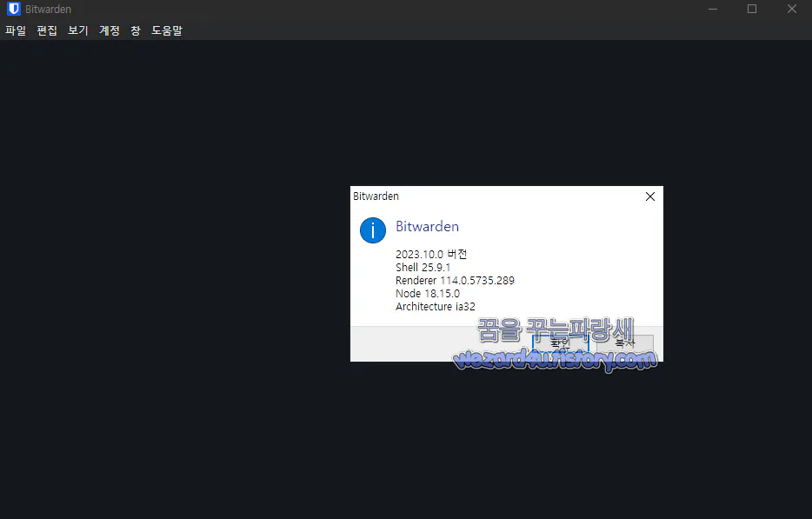Open the 계정 menu

(110, 30)
